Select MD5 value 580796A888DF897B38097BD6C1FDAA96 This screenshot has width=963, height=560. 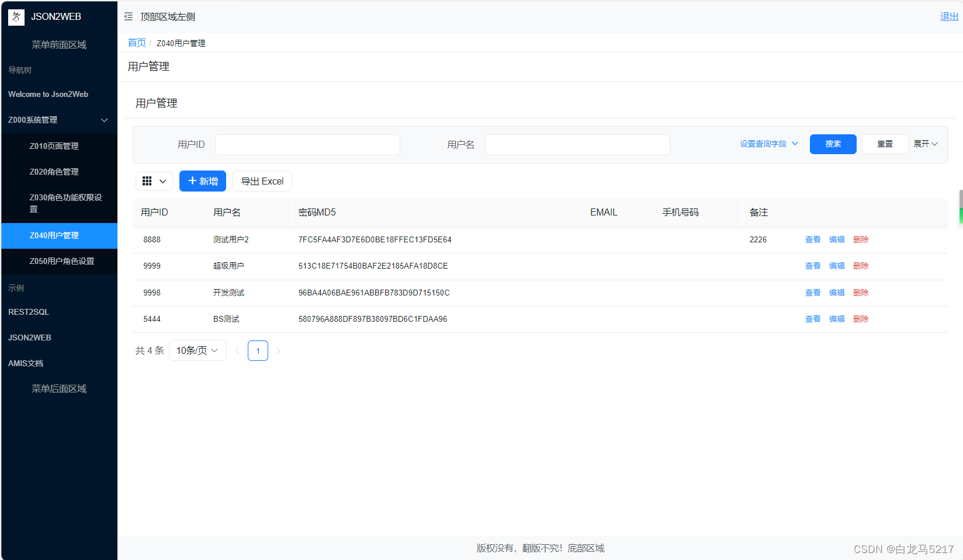tap(373, 319)
